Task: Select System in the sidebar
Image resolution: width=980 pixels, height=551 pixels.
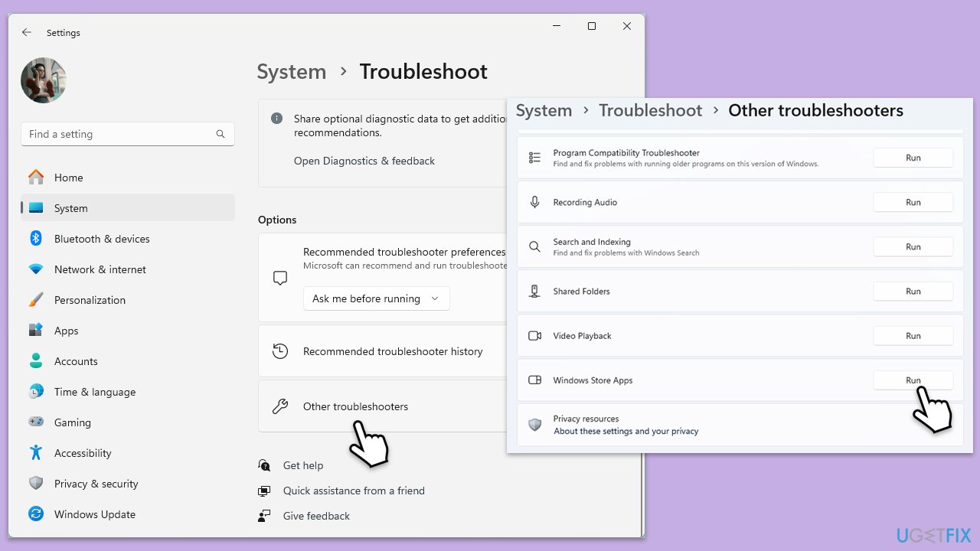Action: pos(128,208)
